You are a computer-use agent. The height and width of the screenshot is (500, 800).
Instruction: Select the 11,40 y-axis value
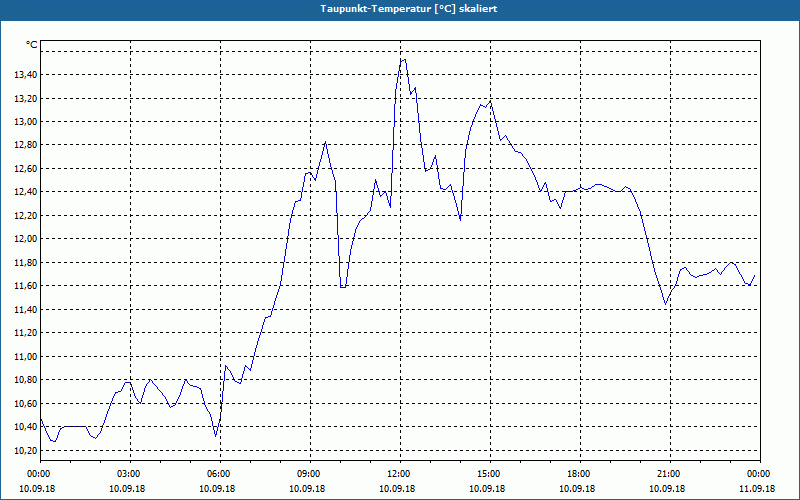pyautogui.click(x=27, y=310)
